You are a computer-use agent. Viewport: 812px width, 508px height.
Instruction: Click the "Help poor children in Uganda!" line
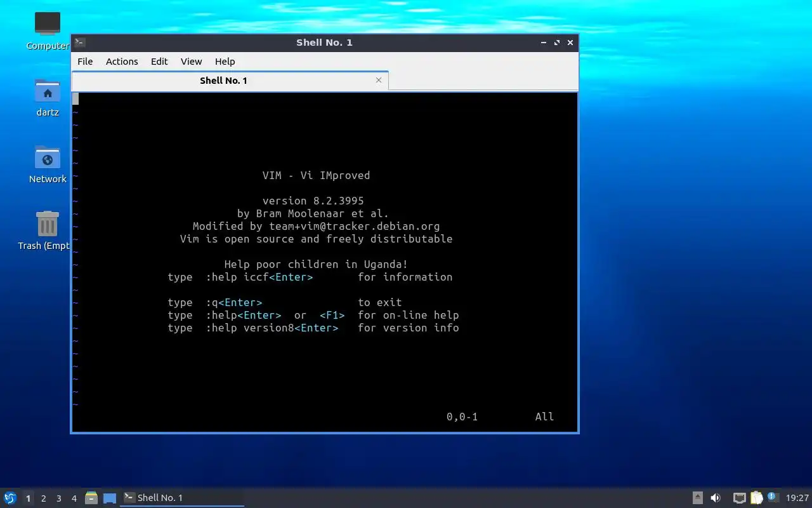click(x=316, y=264)
